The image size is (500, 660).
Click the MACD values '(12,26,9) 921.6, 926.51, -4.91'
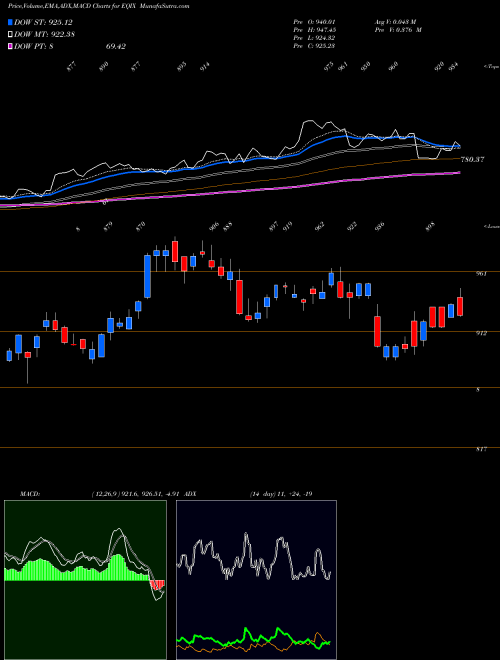(136, 494)
